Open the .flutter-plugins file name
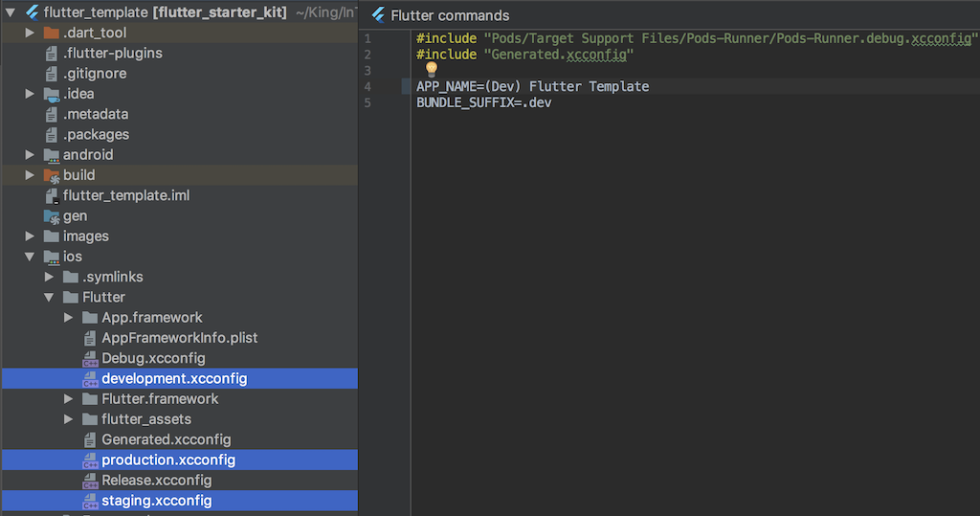The width and height of the screenshot is (980, 516). (113, 54)
